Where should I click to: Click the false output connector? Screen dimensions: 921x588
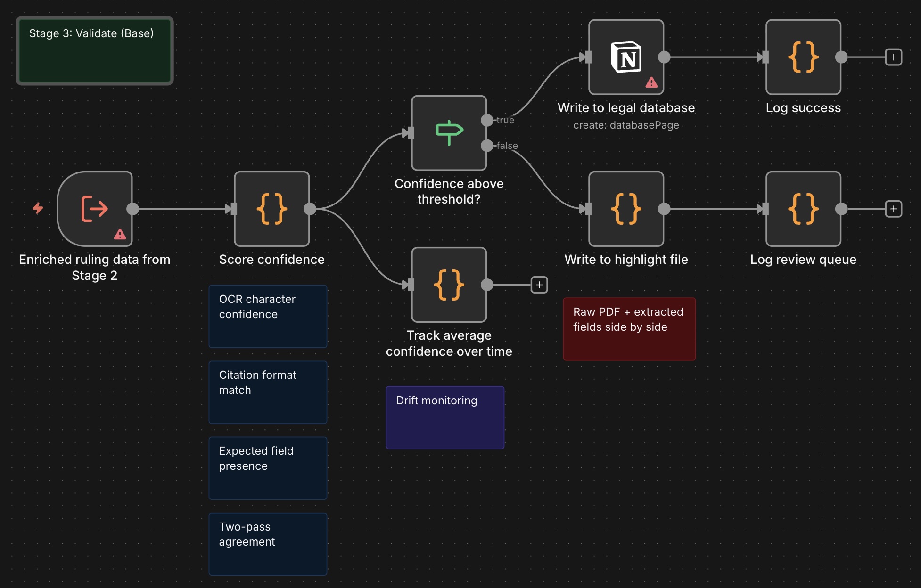(487, 146)
